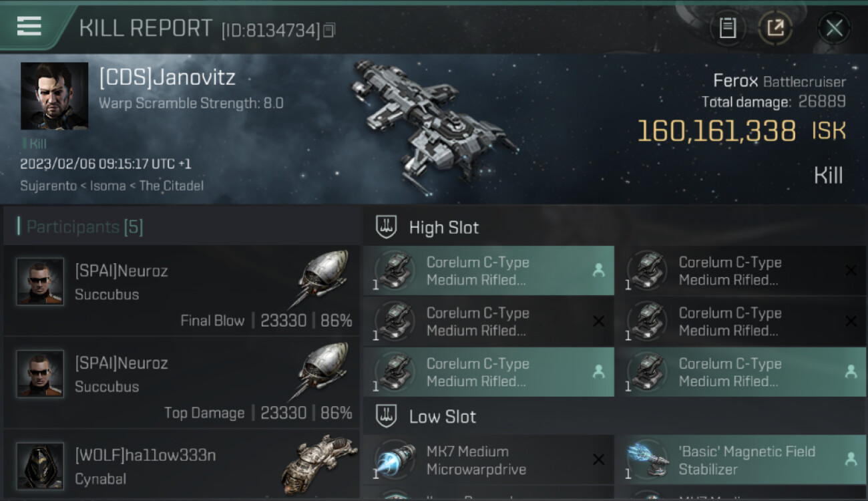This screenshot has width=868, height=501.
Task: Open hallow333n participant portrait
Action: point(40,466)
